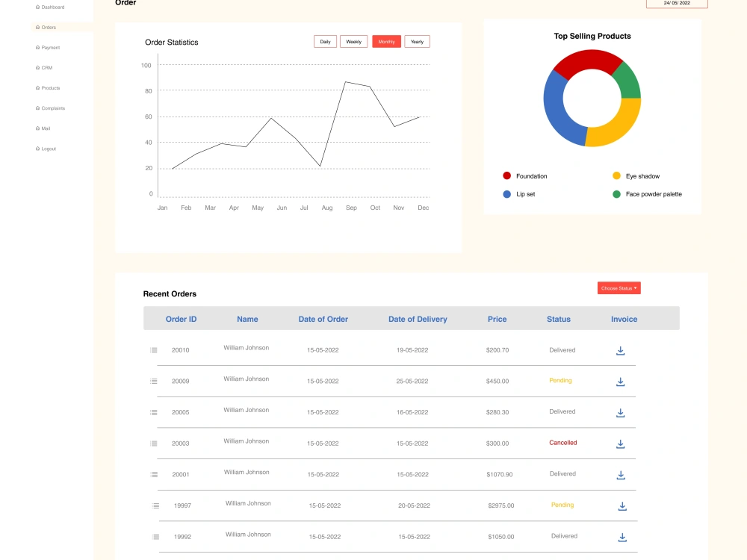
Task: Click the blue segment of donut chart
Action: 556,112
